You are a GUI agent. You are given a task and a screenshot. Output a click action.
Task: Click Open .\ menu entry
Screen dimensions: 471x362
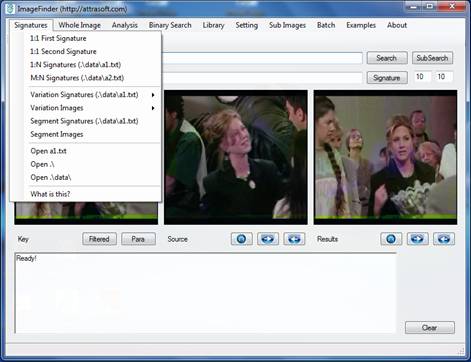click(86, 164)
